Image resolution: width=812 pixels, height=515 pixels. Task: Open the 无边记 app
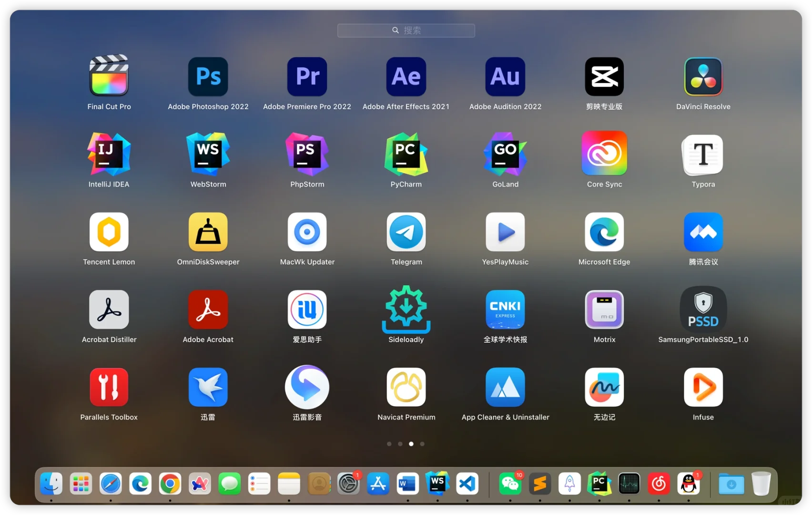[x=605, y=387]
